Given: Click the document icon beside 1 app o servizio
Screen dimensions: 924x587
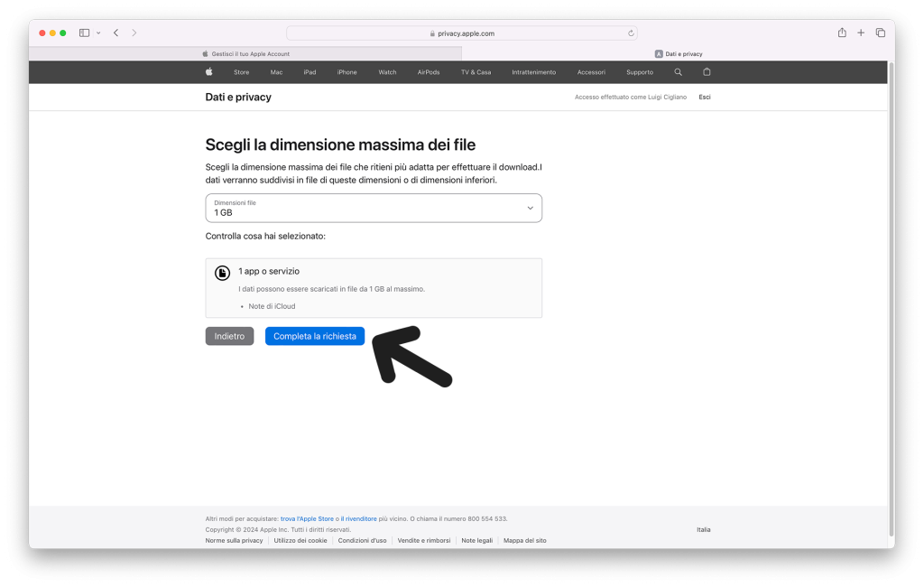Looking at the screenshot, I should click(222, 273).
